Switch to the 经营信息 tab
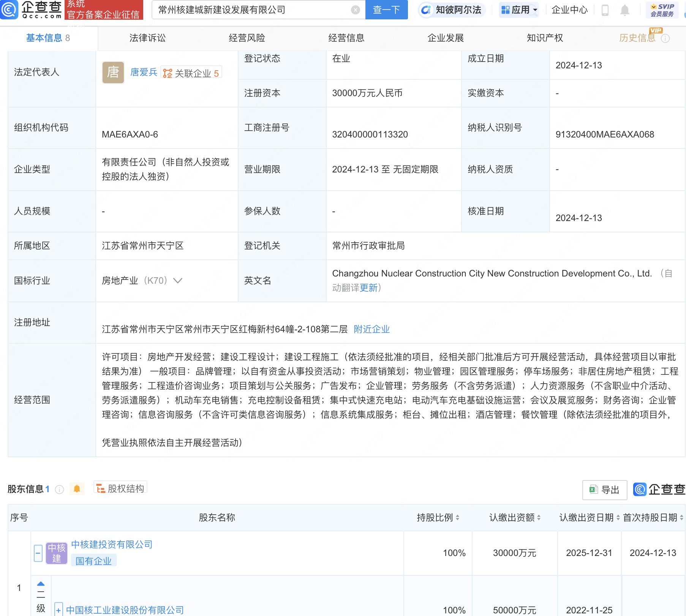This screenshot has width=686, height=616. click(x=346, y=38)
